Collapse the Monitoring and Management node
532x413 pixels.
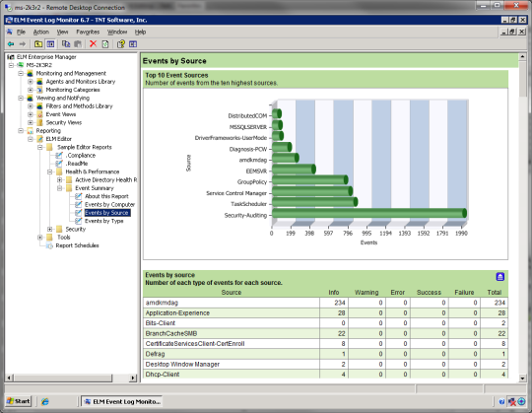coord(21,73)
